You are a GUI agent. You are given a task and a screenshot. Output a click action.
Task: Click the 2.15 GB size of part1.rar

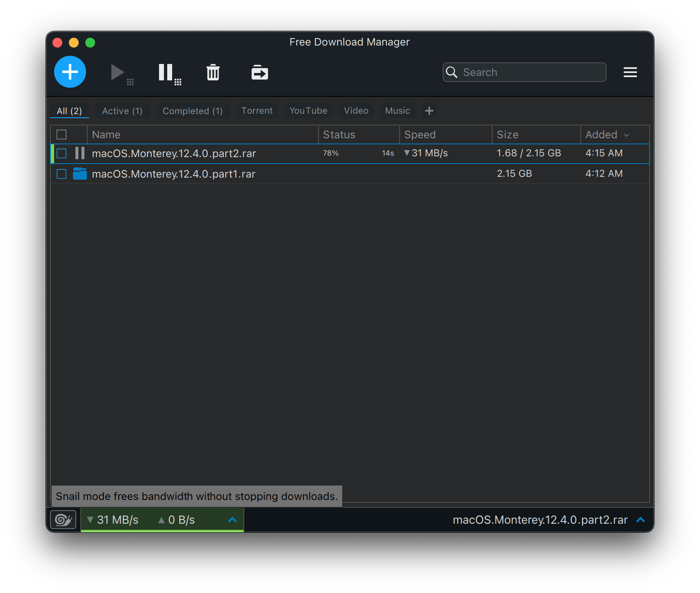click(x=514, y=173)
